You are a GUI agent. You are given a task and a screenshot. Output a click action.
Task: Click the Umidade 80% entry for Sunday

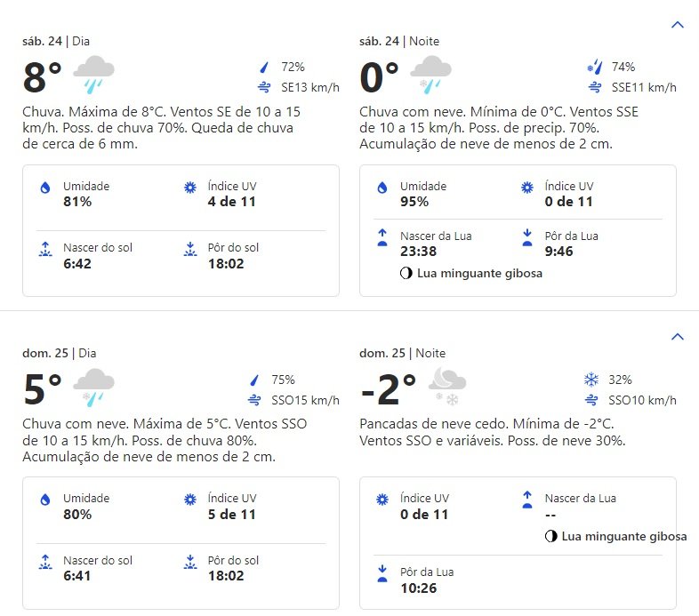75,507
